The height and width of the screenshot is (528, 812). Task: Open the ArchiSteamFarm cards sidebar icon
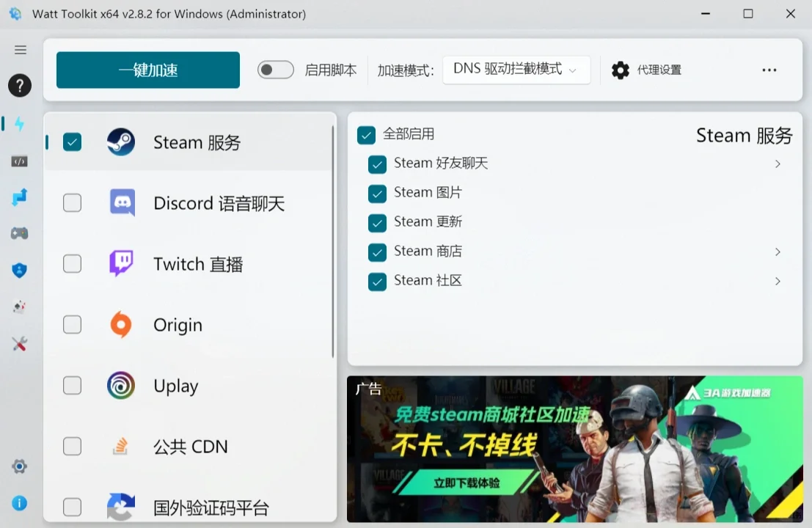20,307
